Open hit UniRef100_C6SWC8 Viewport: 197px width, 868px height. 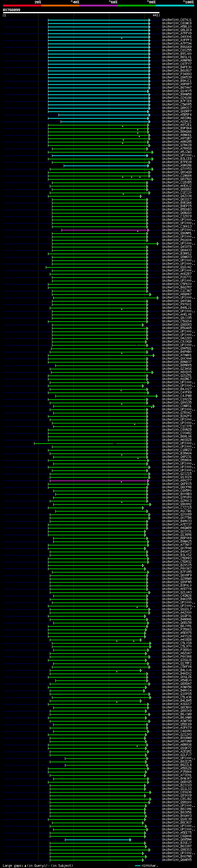(x=177, y=23)
